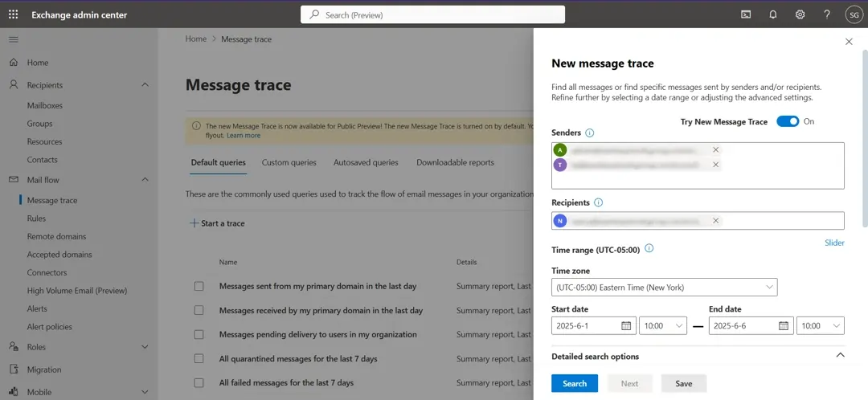
Task: Open the End date time dropdown
Action: click(820, 325)
